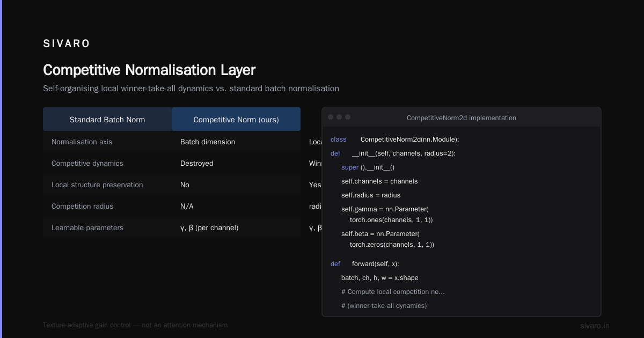Click the '# Compute local competition ne...' comment
The width and height of the screenshot is (644, 338).
point(393,292)
